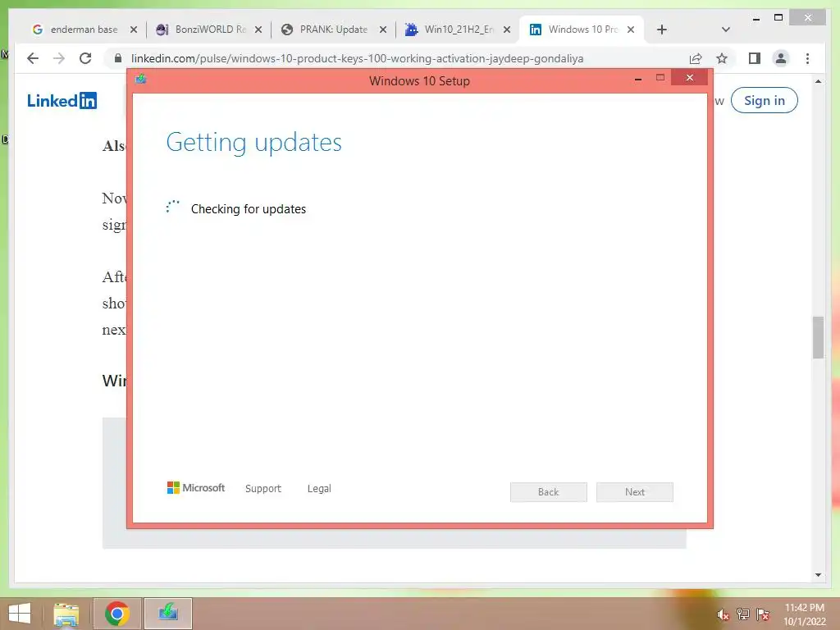Open the network tray icon

click(743, 614)
